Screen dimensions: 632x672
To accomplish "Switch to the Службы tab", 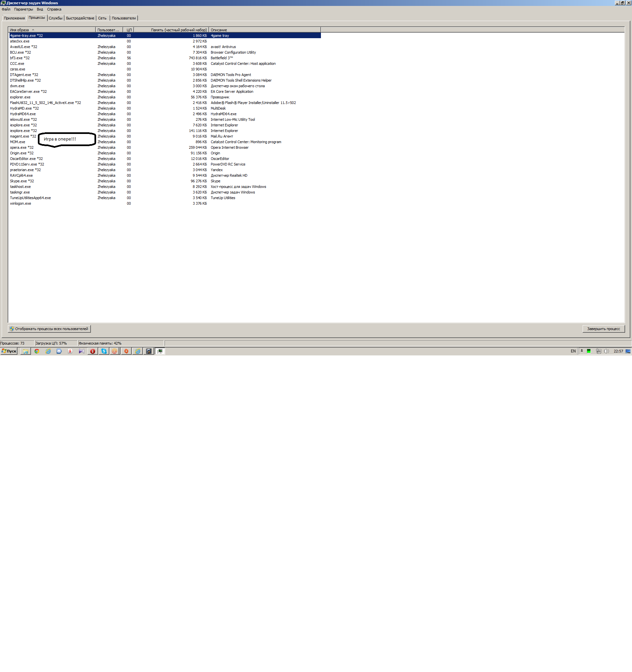I will [x=55, y=18].
